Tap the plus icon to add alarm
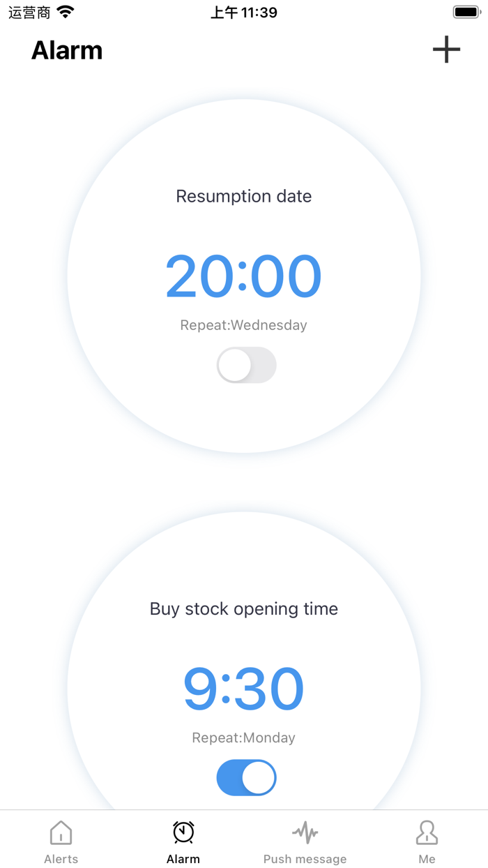Image resolution: width=488 pixels, height=868 pixels. pos(446,50)
